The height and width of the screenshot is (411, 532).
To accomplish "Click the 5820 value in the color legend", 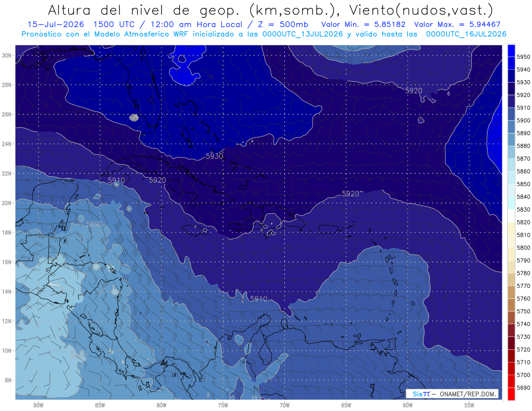I will [x=524, y=222].
